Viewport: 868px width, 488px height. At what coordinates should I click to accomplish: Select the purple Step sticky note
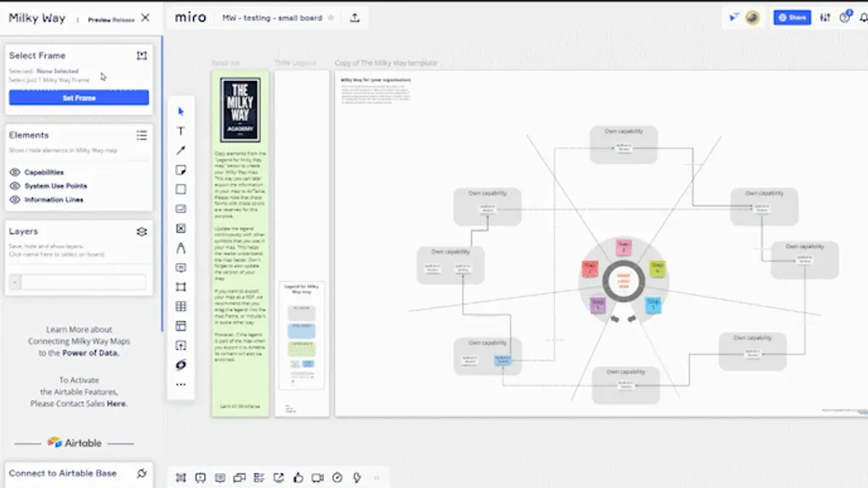point(598,305)
